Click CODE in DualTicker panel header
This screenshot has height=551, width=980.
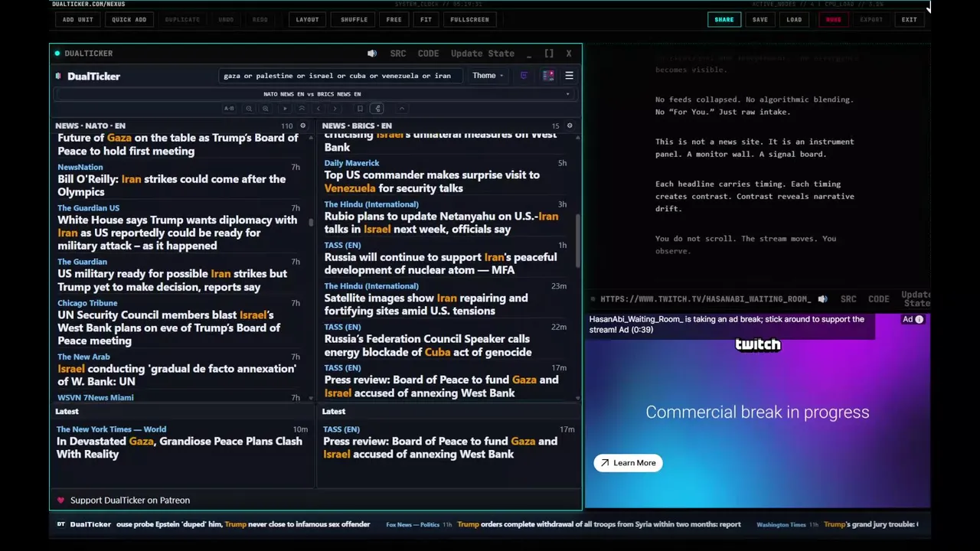428,54
